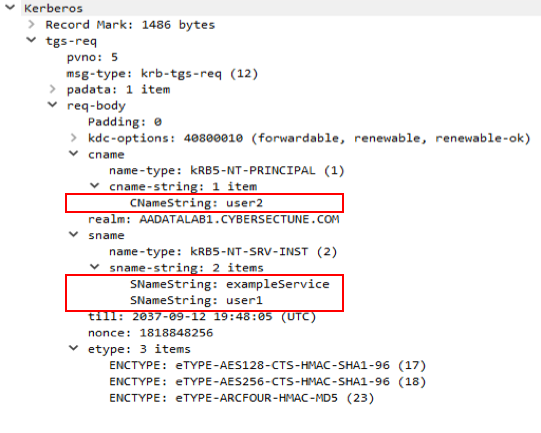Expand kdc-options flags details
The height and width of the screenshot is (433, 541).
pyautogui.click(x=73, y=138)
